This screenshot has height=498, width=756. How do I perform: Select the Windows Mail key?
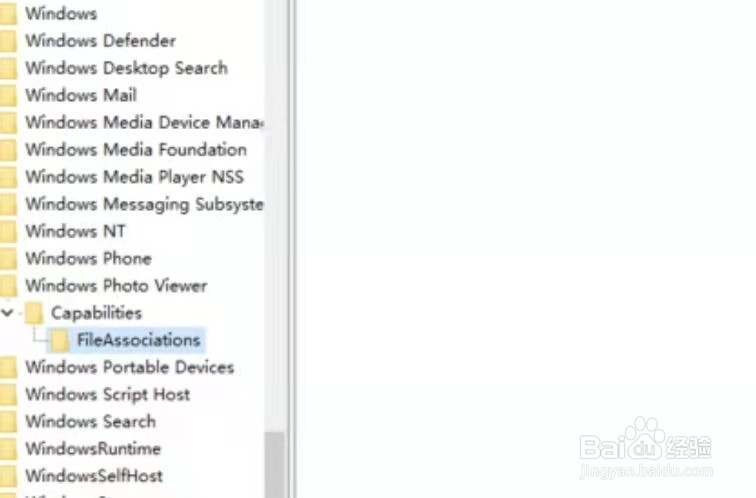click(81, 95)
